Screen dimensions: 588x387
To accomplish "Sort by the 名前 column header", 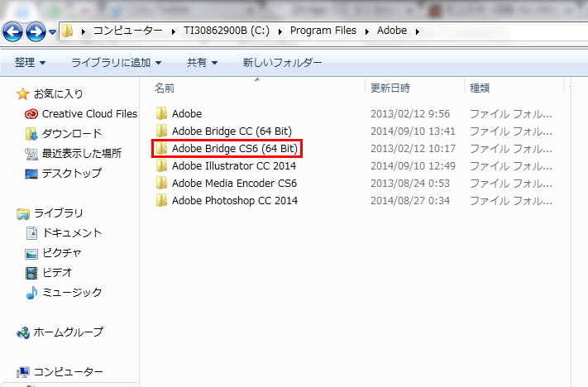I will tap(165, 88).
